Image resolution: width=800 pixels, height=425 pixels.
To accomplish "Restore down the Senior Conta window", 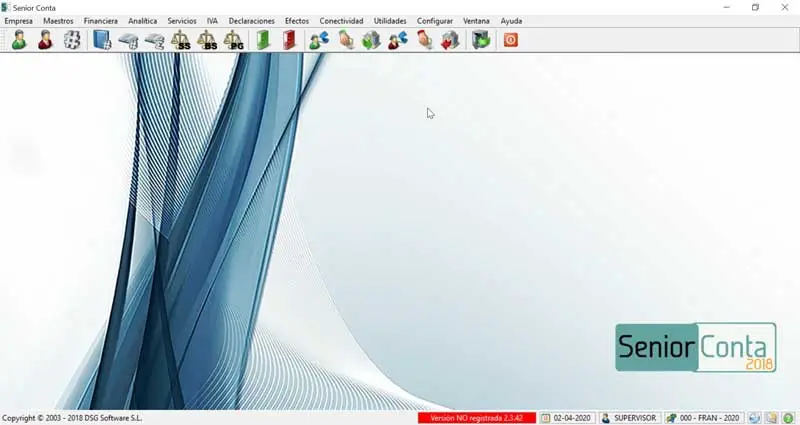I will point(756,7).
